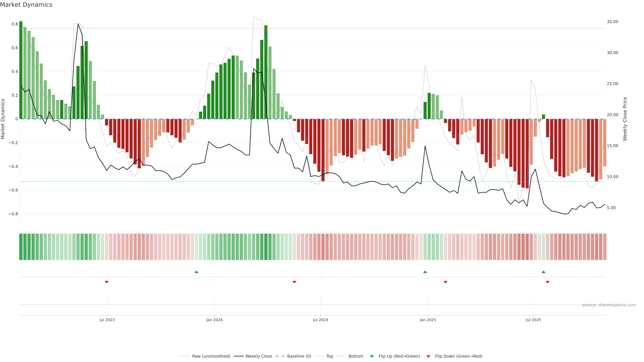Toggle the Flip Down (Green→Red) legend entry
644x362 pixels.
[459, 356]
